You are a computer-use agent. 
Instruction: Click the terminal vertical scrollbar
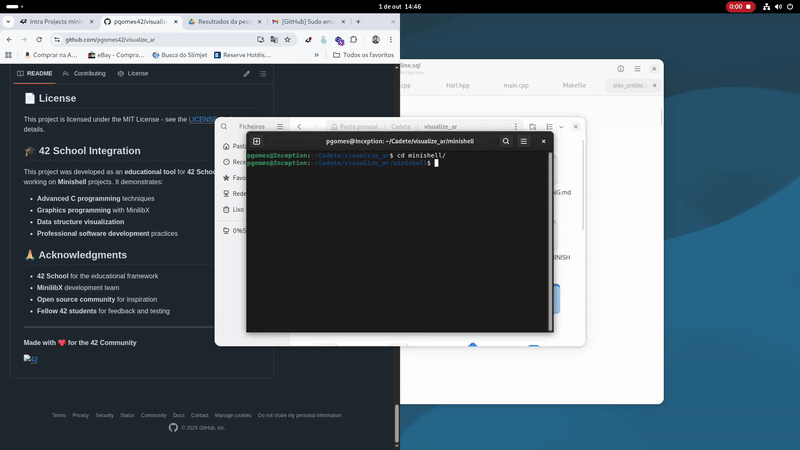point(550,240)
